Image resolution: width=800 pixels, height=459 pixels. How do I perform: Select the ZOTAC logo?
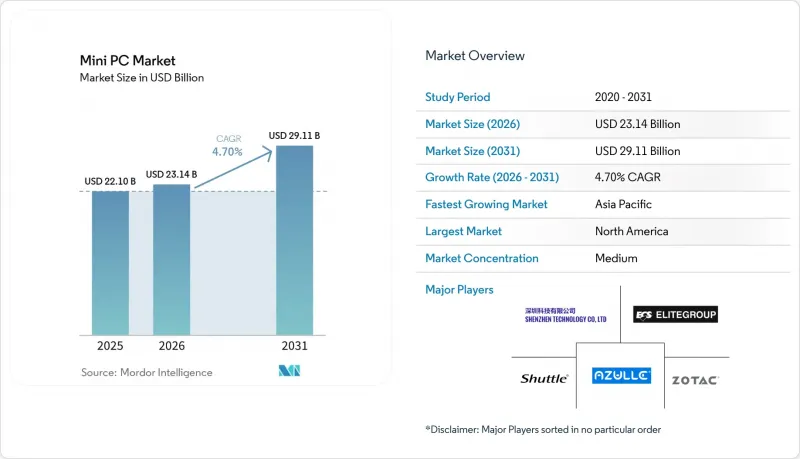(x=695, y=380)
